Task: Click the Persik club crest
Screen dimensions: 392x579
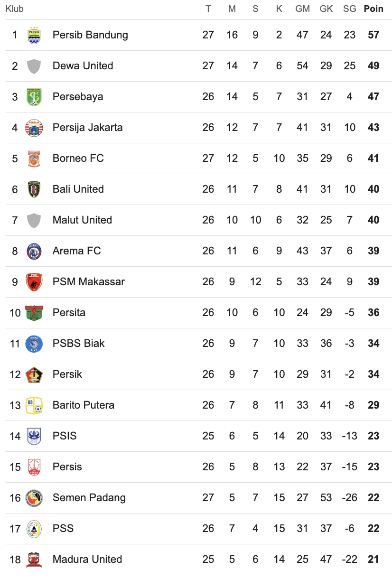Action: (34, 374)
